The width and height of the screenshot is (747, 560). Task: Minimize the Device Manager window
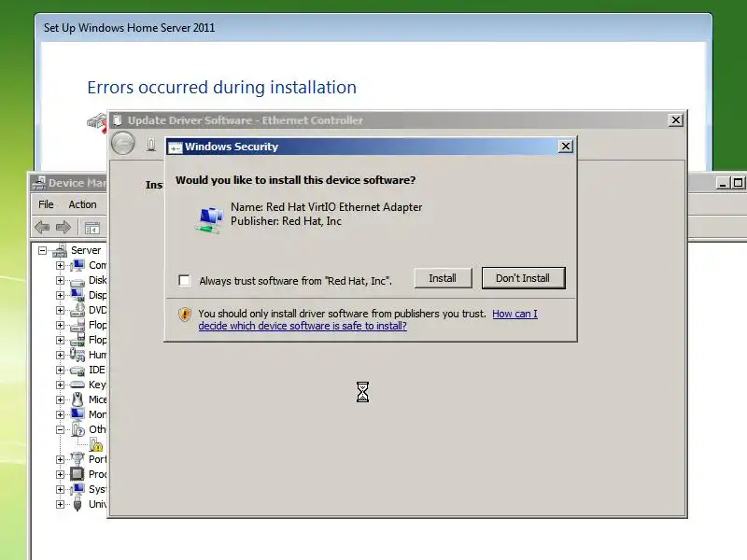[722, 183]
